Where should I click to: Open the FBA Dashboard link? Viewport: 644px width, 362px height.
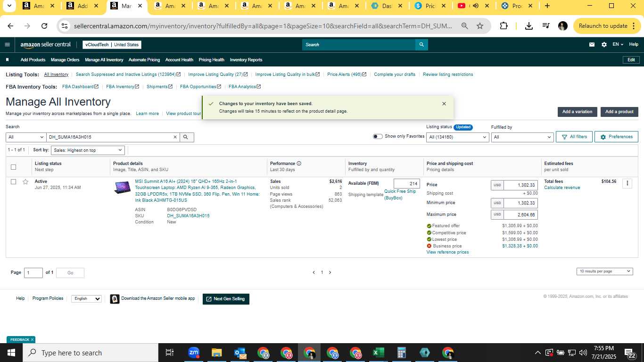[80, 87]
